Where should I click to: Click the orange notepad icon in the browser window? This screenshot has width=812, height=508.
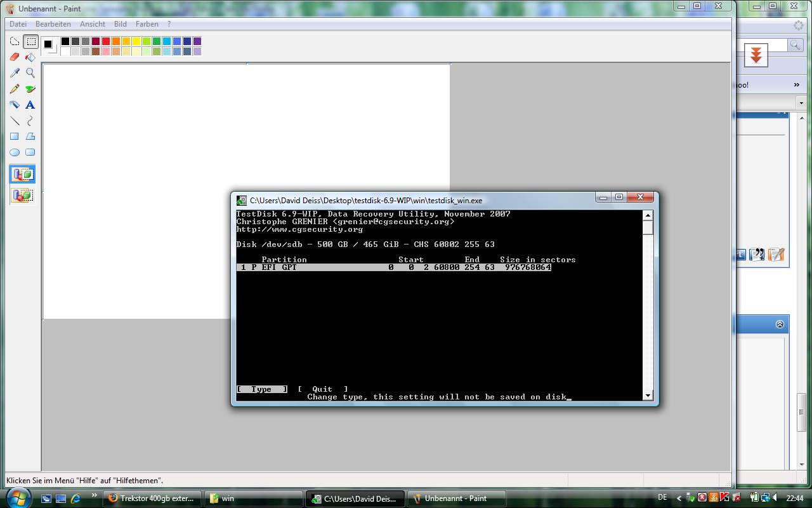point(776,255)
